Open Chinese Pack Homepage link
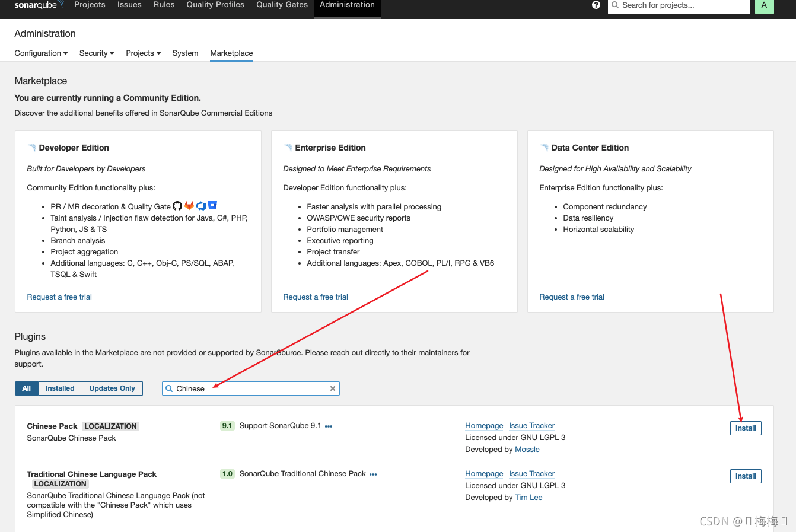The width and height of the screenshot is (796, 532). [x=484, y=426]
